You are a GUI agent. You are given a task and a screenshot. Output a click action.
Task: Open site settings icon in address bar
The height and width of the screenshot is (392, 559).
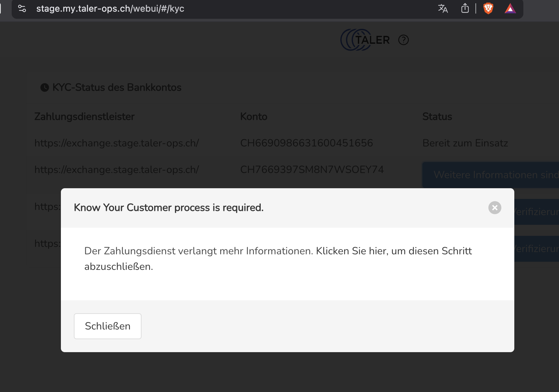22,8
